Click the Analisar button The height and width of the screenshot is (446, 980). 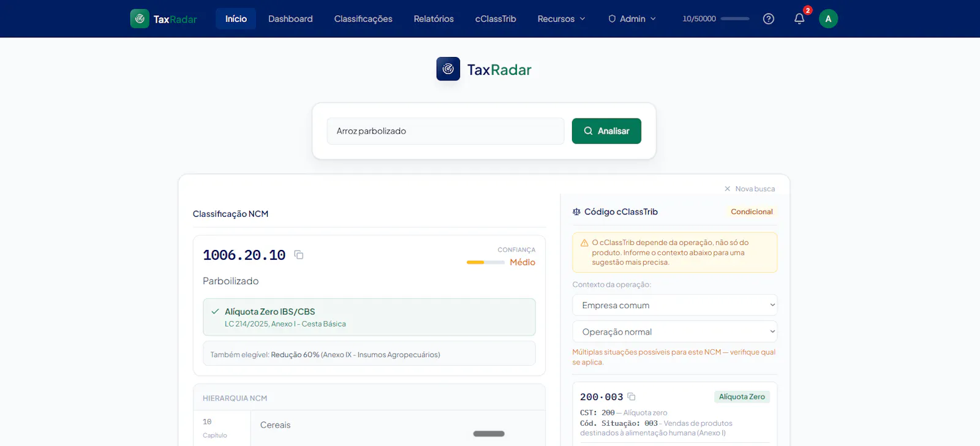pyautogui.click(x=606, y=131)
